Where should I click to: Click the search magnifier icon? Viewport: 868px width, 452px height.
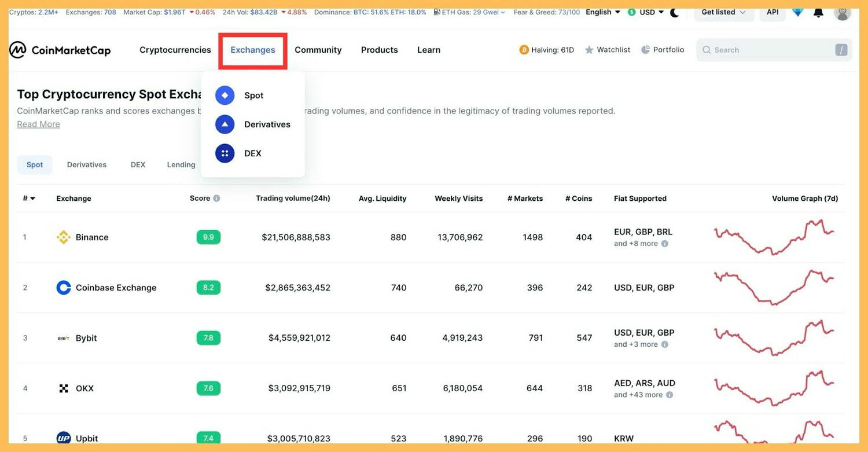(x=707, y=50)
